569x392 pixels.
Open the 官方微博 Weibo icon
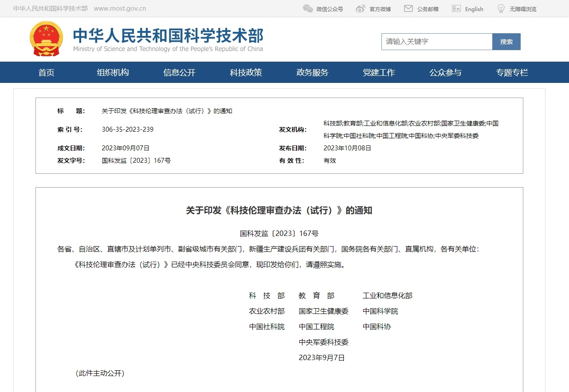click(x=360, y=8)
